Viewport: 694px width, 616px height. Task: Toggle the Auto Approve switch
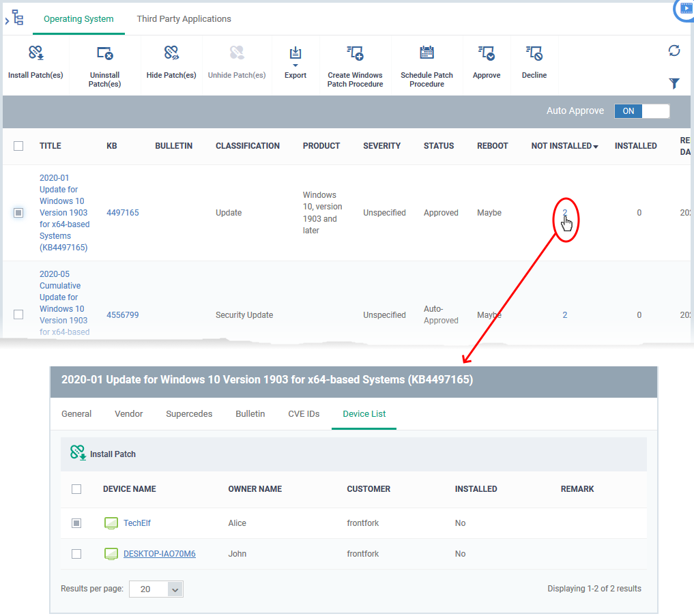click(641, 111)
